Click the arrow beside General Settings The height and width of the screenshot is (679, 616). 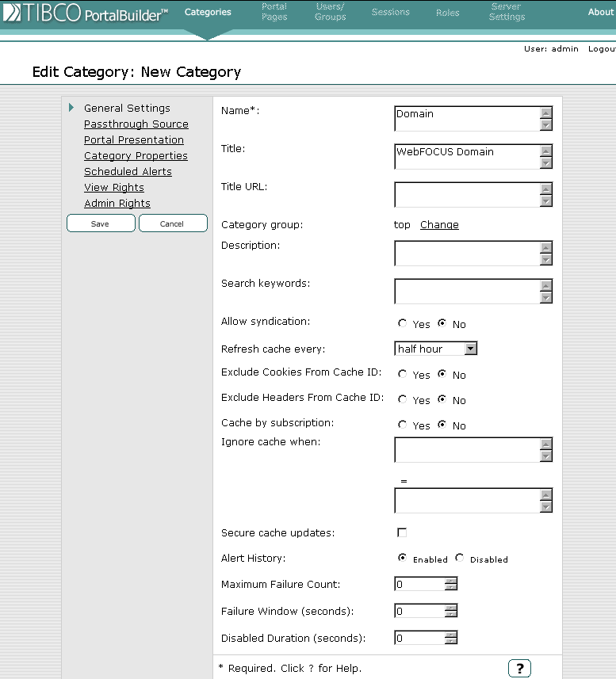71,108
